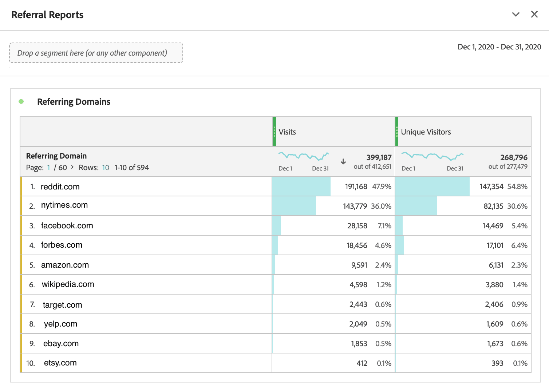549x392 pixels.
Task: Select the Visits column header
Action: click(x=287, y=132)
